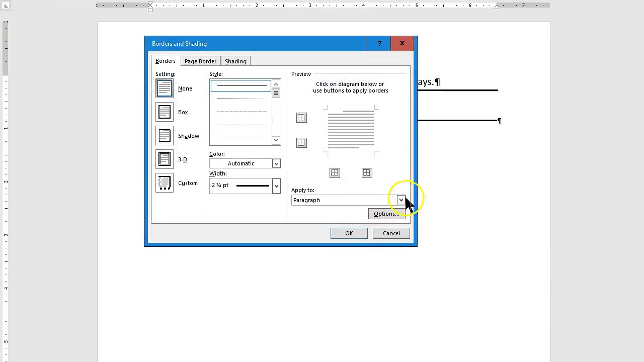Choose the Custom border setting icon

pyautogui.click(x=165, y=183)
